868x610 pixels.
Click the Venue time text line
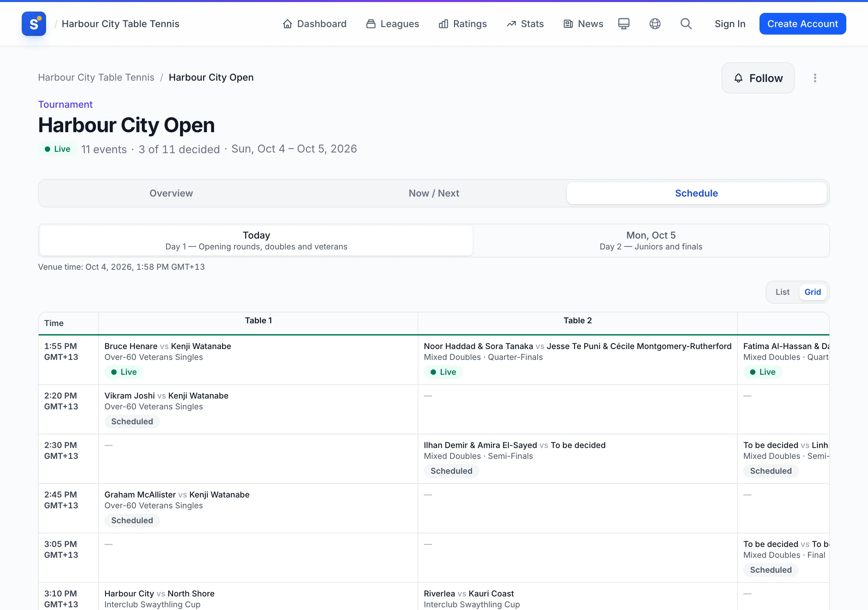point(121,267)
